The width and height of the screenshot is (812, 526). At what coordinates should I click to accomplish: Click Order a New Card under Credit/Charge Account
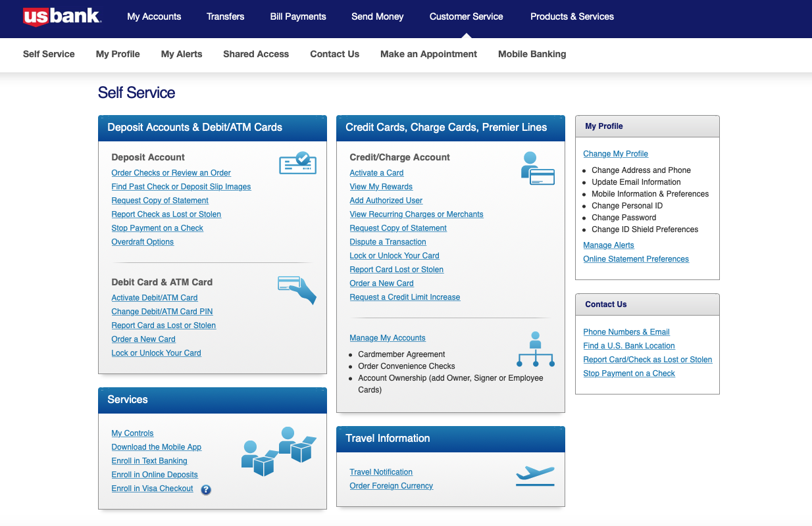click(382, 283)
